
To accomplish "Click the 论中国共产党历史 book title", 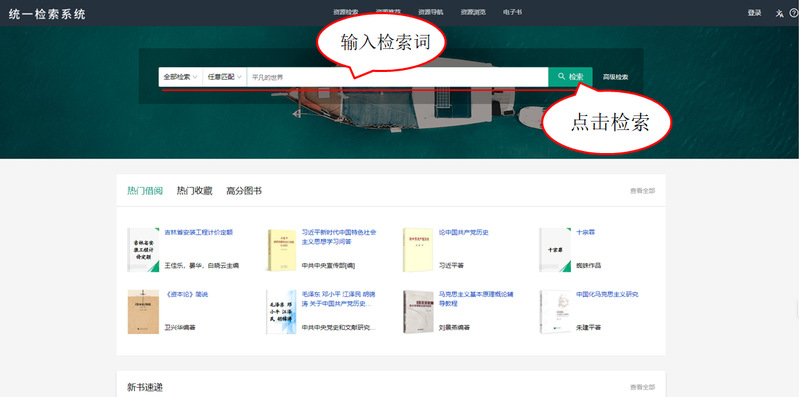I will tap(464, 232).
